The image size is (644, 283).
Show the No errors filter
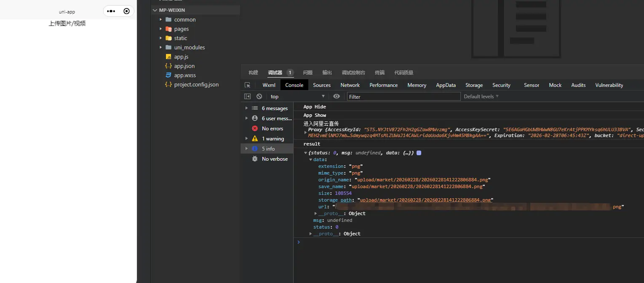point(272,129)
